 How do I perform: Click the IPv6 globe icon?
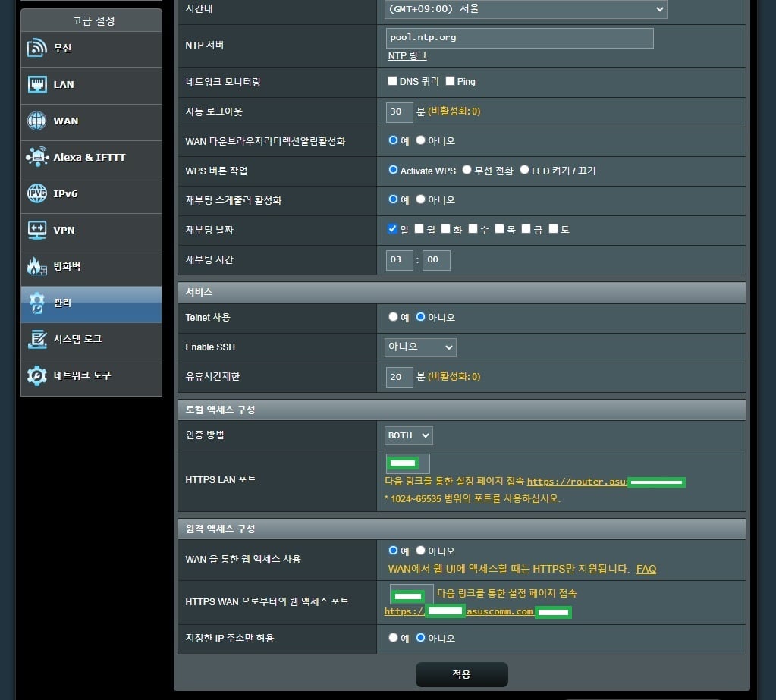(37, 193)
